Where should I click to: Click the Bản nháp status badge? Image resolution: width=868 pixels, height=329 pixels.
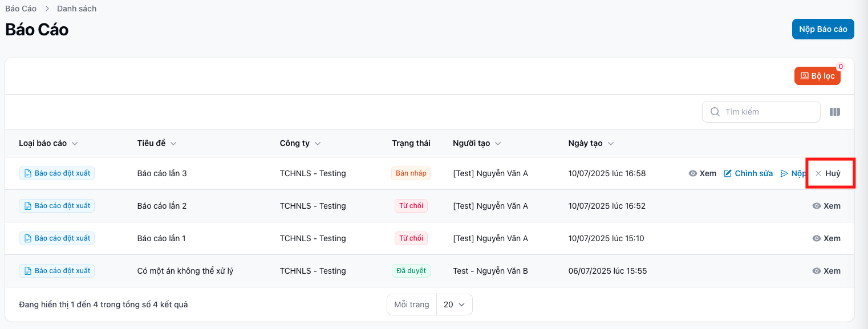(x=411, y=173)
